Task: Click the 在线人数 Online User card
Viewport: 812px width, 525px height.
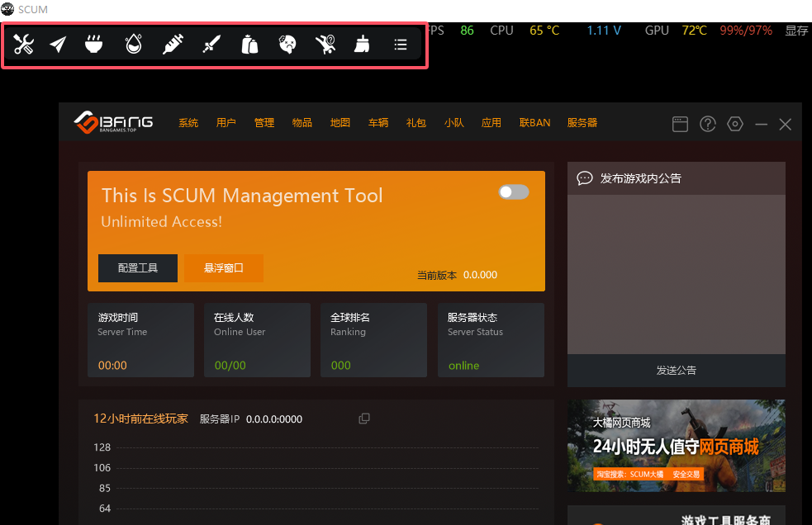Action: [x=258, y=340]
